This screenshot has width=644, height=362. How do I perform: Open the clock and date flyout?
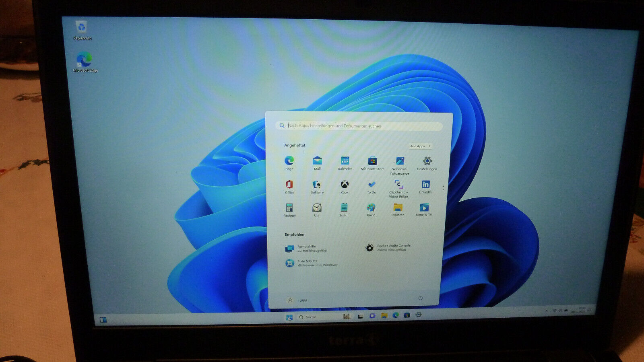click(x=579, y=310)
